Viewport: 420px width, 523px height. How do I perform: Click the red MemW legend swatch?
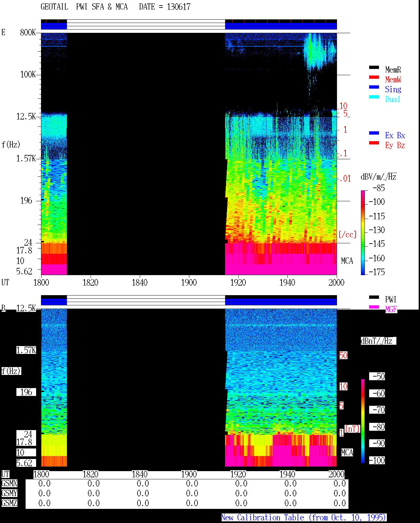(x=374, y=77)
